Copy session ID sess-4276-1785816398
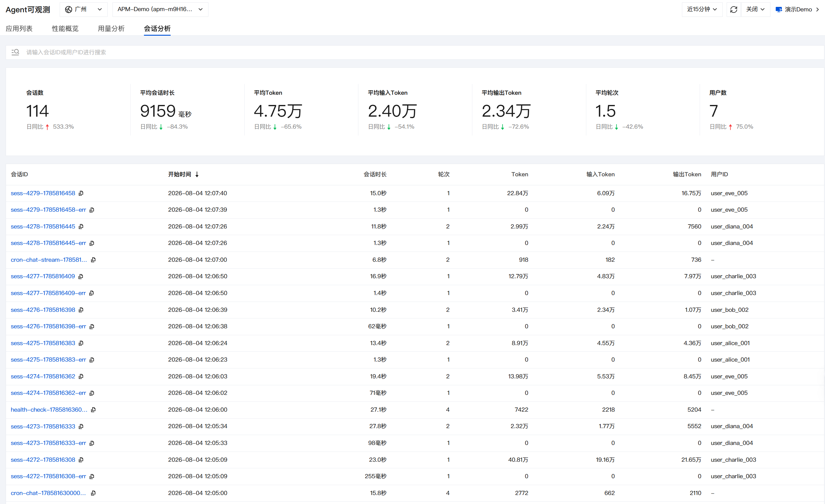This screenshot has height=504, width=825. click(x=81, y=310)
